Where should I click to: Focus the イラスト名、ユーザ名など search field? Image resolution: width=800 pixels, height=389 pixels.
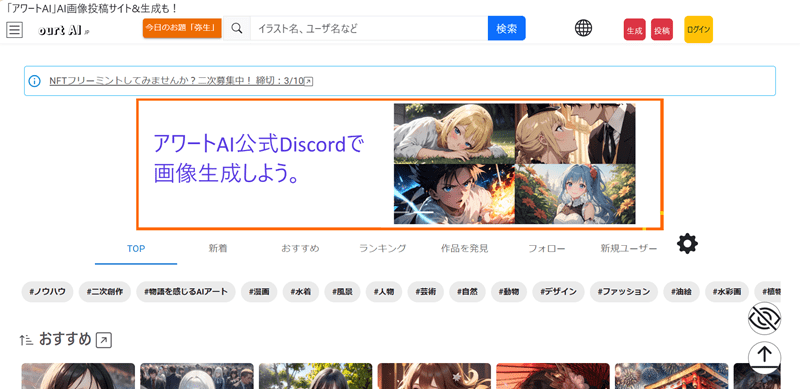(369, 29)
